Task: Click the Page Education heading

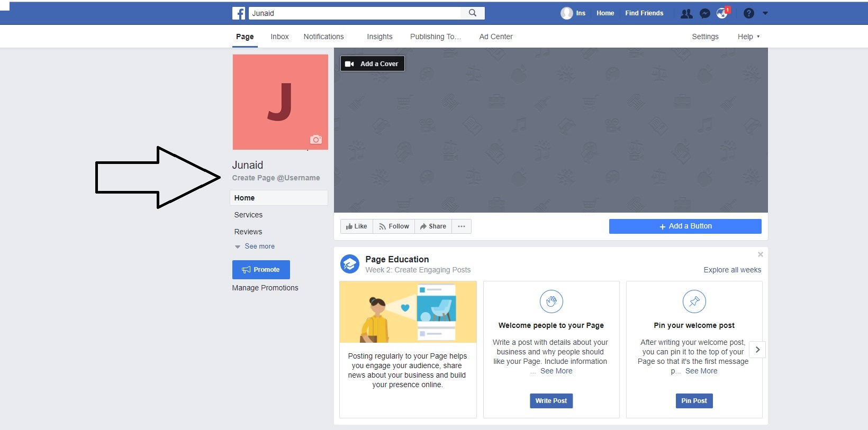Action: click(397, 259)
